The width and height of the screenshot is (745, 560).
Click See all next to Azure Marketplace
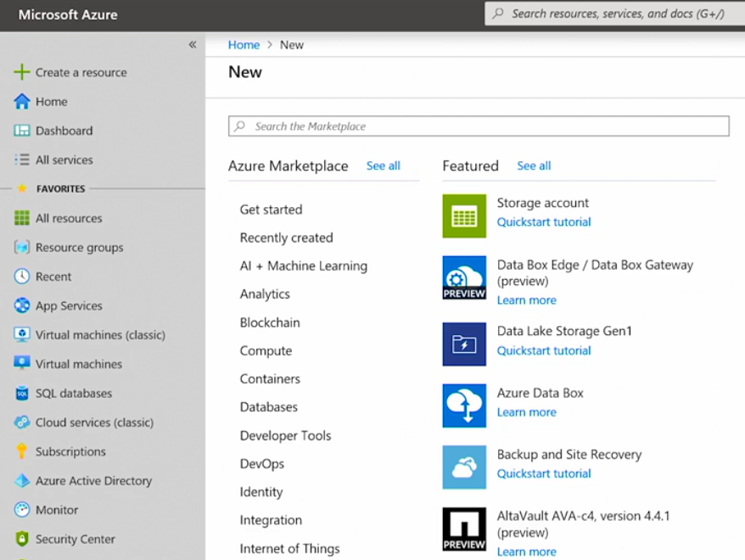(x=383, y=165)
